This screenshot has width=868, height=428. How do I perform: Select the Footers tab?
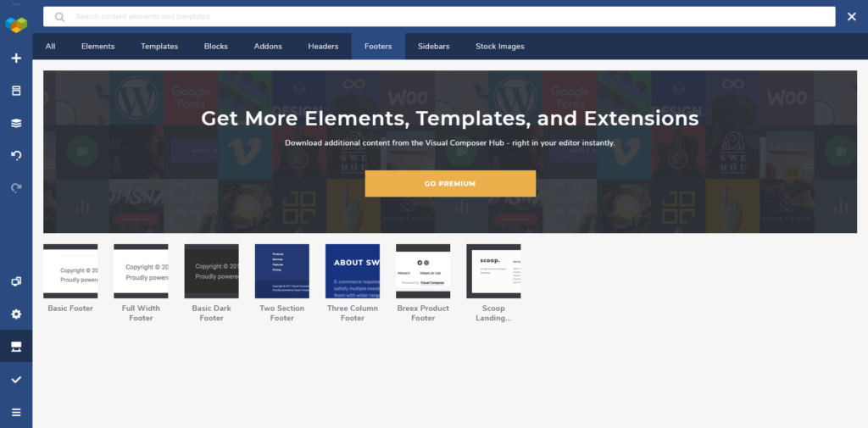378,47
